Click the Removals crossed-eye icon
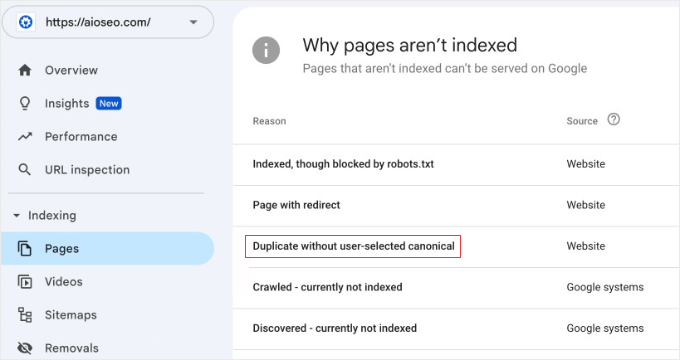 coord(25,348)
